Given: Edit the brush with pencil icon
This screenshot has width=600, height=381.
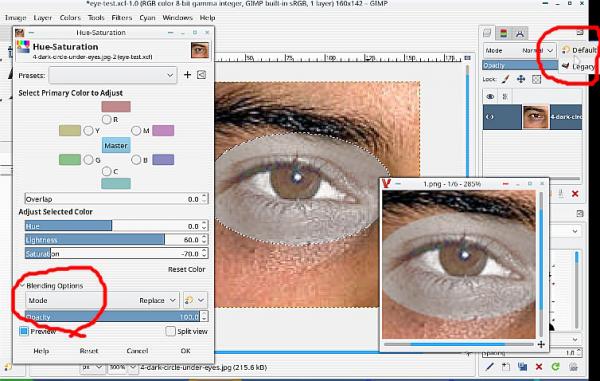Looking at the screenshot, I should coord(489,367).
